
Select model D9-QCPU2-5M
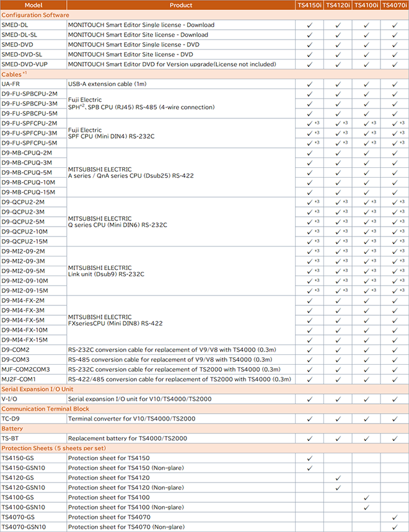pos(23,222)
